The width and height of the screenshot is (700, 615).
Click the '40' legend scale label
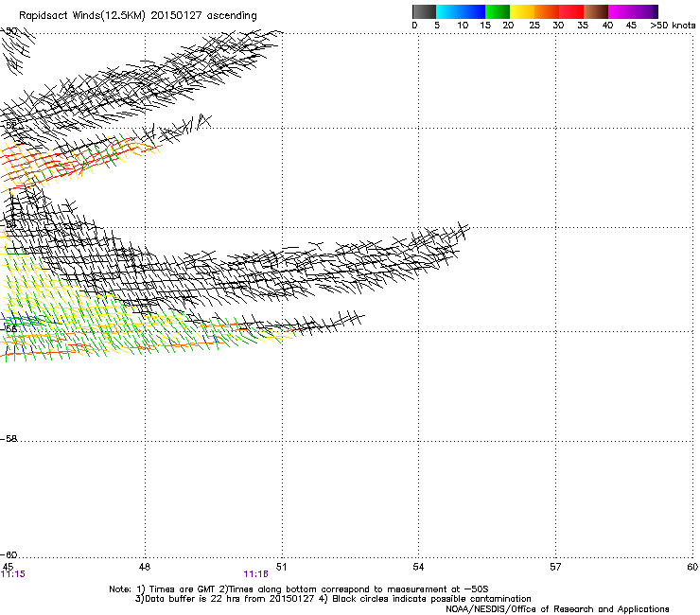[x=607, y=26]
